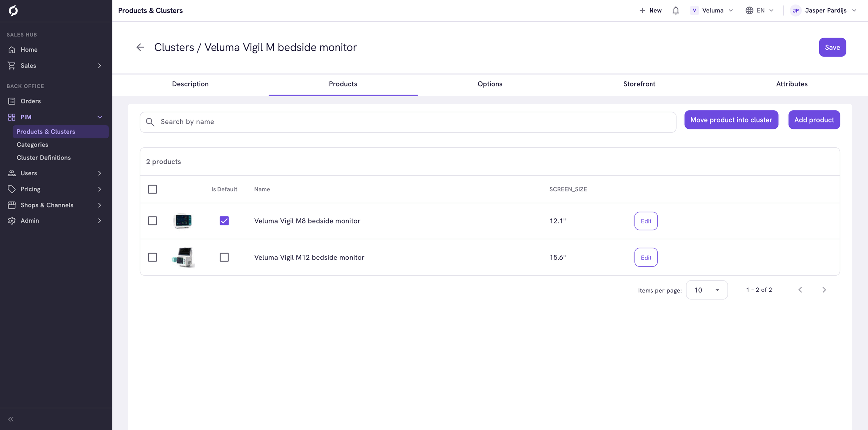Switch to the Description tab
This screenshot has height=430, width=868.
click(190, 84)
